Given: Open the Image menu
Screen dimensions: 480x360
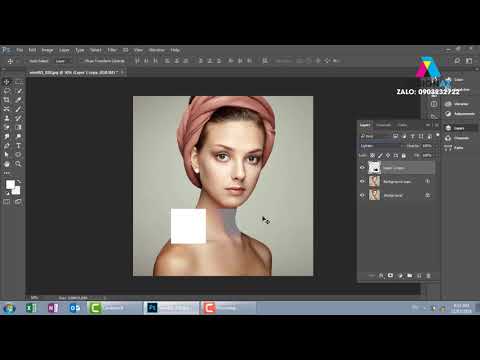Looking at the screenshot, I should pyautogui.click(x=47, y=50).
